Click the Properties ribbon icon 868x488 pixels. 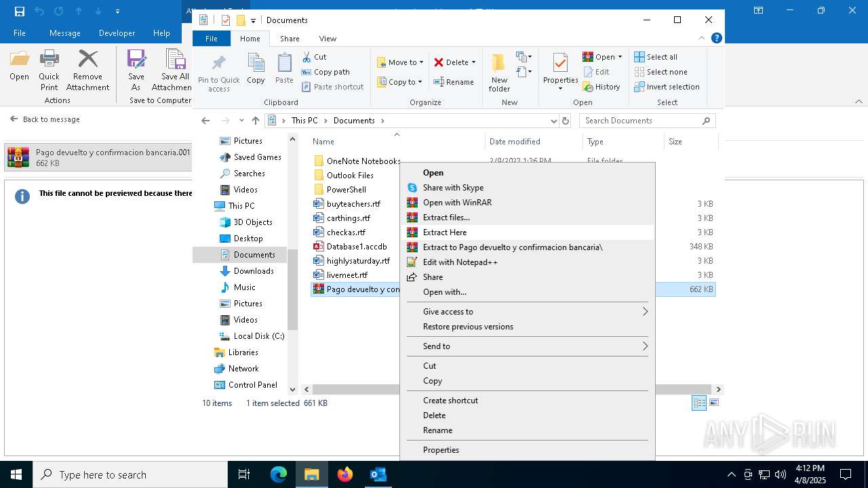pyautogui.click(x=560, y=73)
